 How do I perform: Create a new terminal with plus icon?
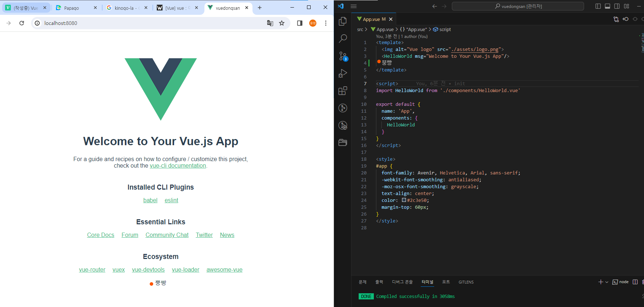point(601,282)
